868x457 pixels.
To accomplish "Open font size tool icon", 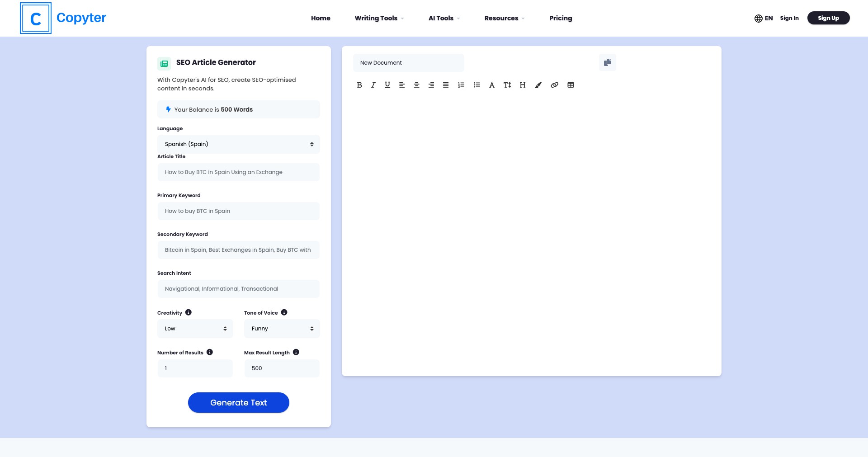I will point(507,85).
